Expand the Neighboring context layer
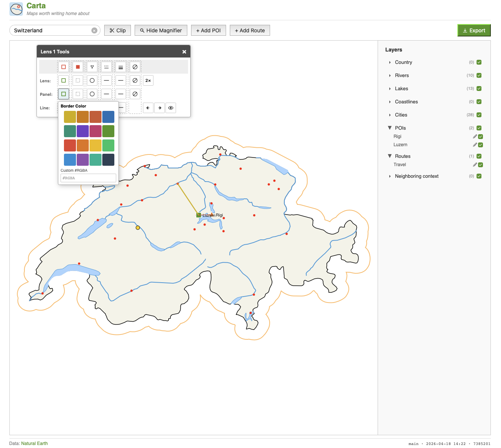Viewport: 501px width, 448px height. 390,176
